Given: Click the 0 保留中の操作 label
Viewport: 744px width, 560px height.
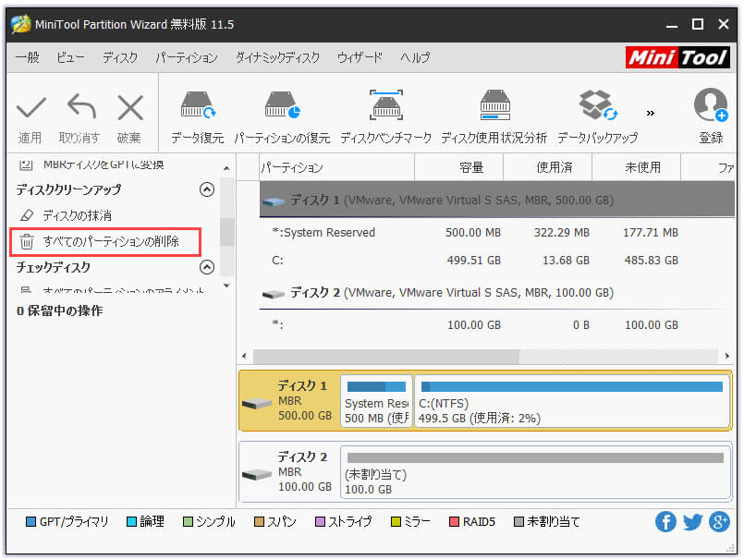Looking at the screenshot, I should point(59,310).
